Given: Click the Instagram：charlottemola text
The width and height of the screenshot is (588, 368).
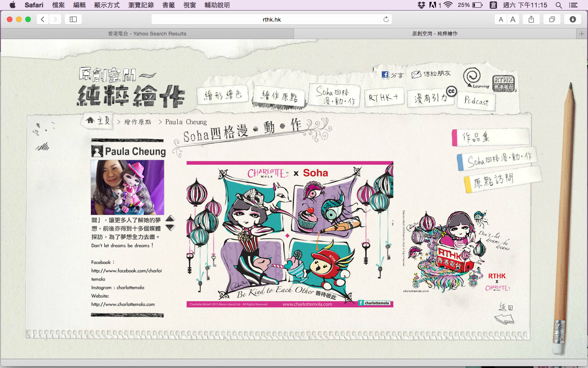Looking at the screenshot, I should 118,287.
